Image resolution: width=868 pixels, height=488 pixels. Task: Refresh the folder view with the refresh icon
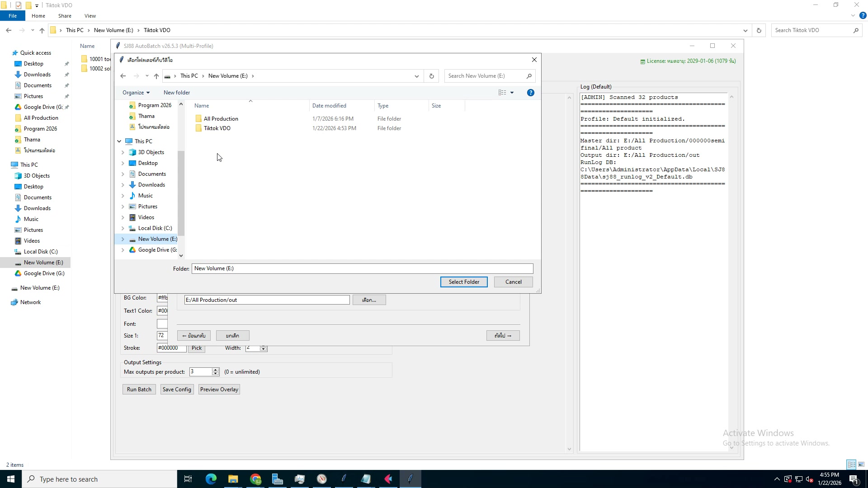431,76
